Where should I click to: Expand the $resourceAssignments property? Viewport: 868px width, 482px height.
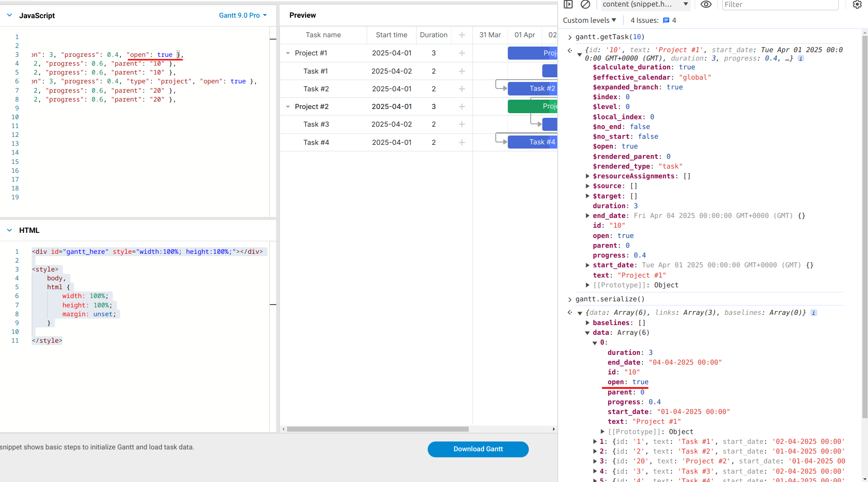click(588, 176)
